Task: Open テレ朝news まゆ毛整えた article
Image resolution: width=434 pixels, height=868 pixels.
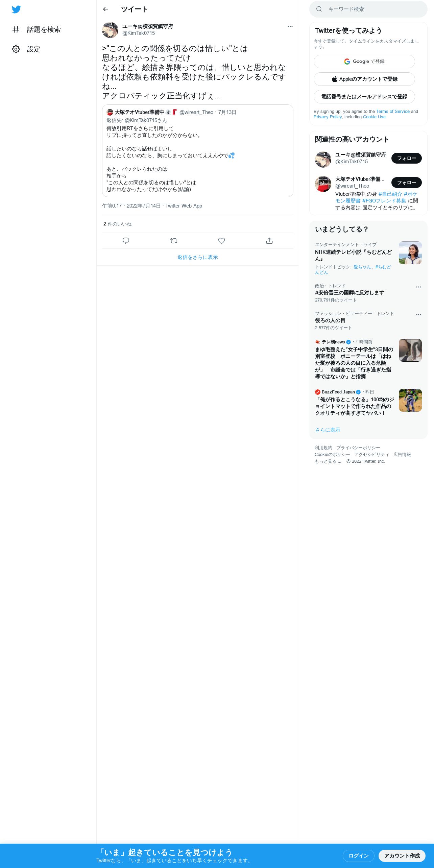Action: point(354,363)
